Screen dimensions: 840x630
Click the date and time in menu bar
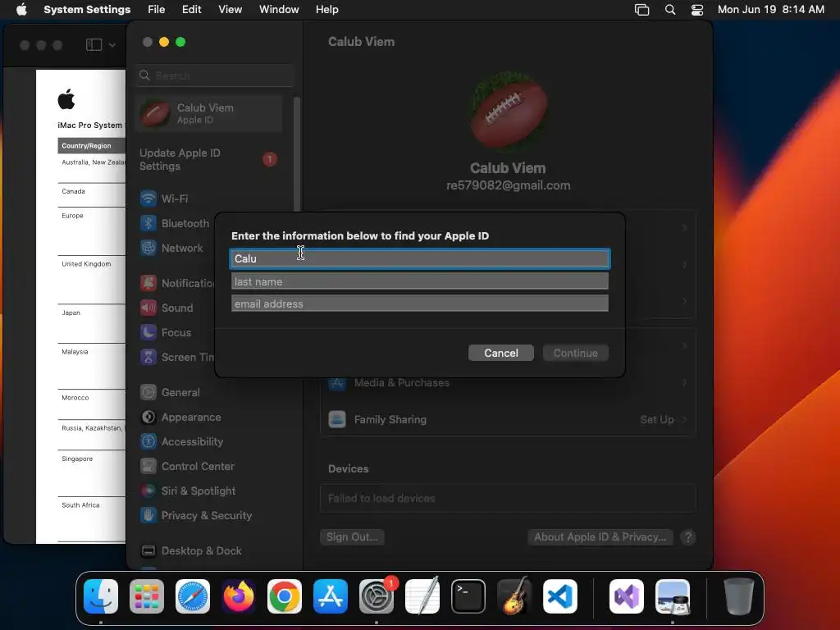coord(770,10)
